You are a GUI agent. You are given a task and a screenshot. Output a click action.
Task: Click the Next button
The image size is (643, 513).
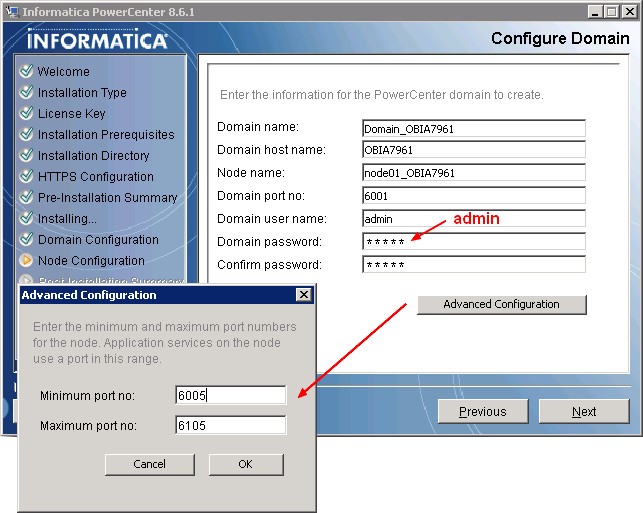pyautogui.click(x=584, y=411)
